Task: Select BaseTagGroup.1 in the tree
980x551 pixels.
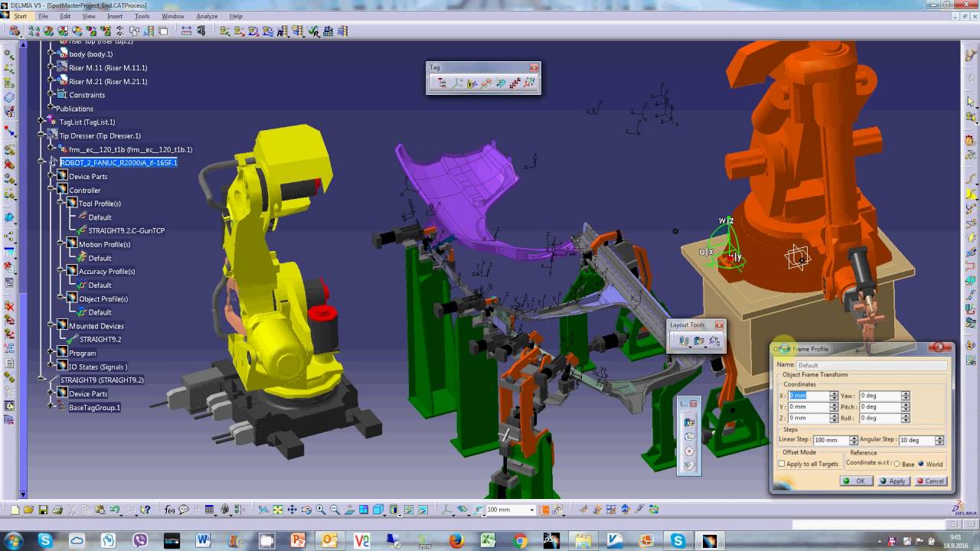Action: (95, 407)
